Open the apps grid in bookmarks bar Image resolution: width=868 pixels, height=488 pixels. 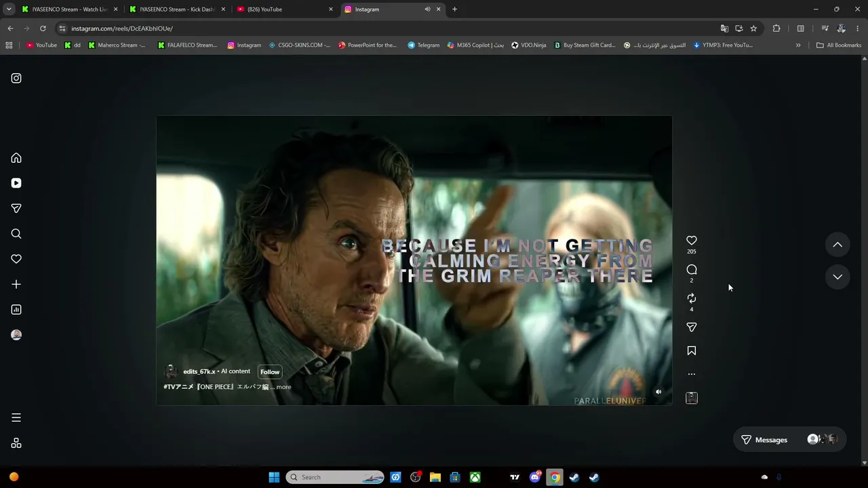(x=9, y=45)
